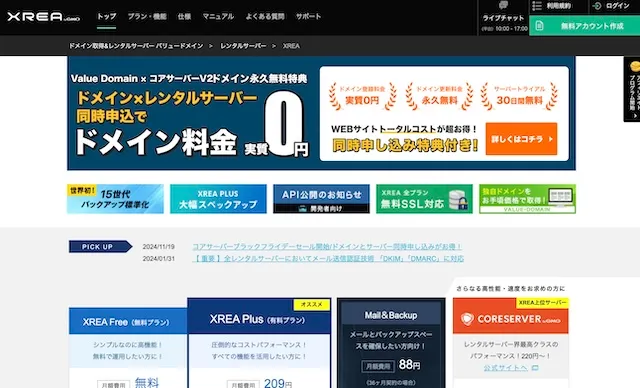Open the Black Friday sale news link
Viewport: 640px width, 388px height.
click(x=327, y=247)
